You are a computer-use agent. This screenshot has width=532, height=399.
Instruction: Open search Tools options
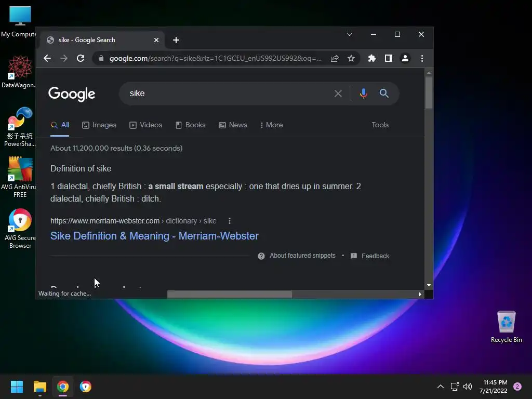[380, 125]
